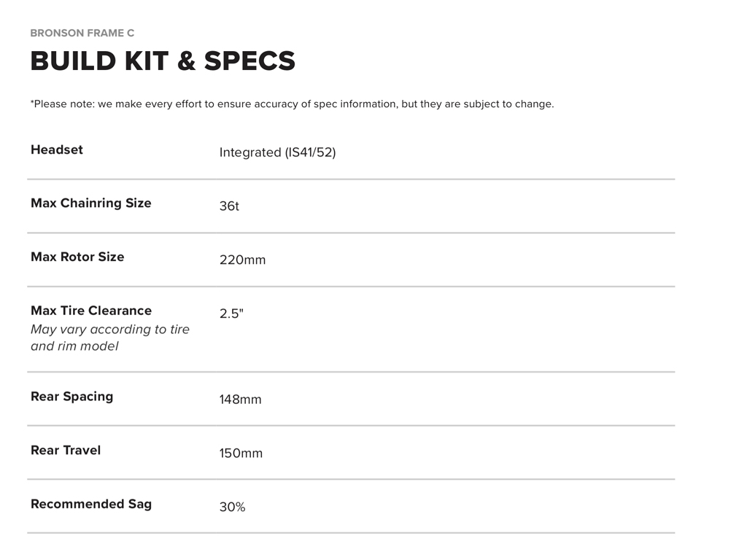The image size is (747, 560).
Task: Select the Recommended Sag label
Action: click(x=91, y=504)
